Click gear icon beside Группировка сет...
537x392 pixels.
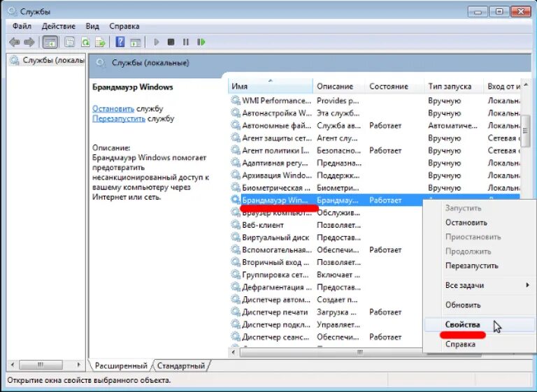tap(236, 274)
